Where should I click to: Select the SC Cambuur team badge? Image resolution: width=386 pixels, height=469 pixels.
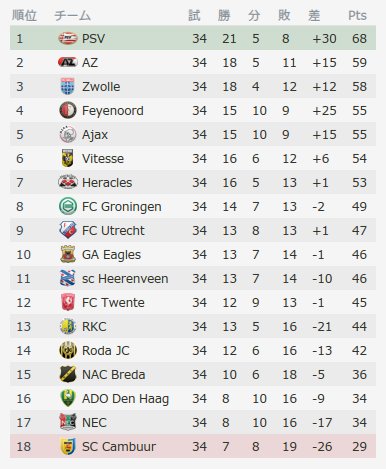tap(68, 446)
